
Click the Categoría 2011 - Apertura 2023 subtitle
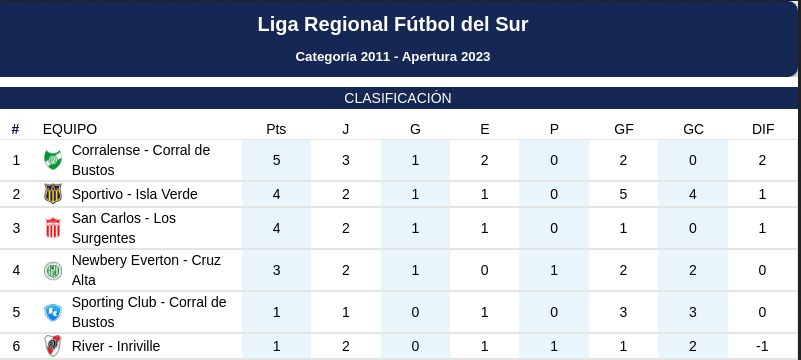[393, 56]
